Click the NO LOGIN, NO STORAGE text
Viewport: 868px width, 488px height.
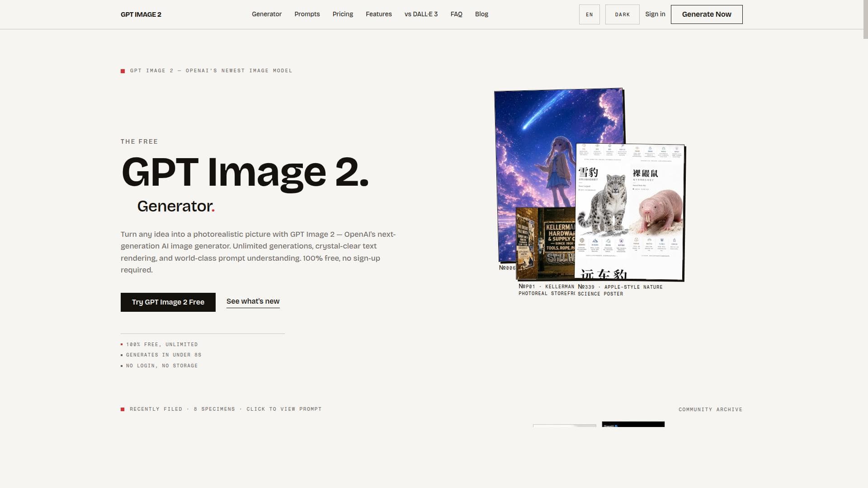point(161,366)
